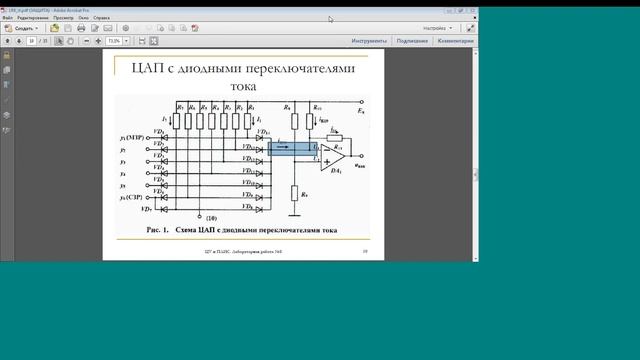640x360 pixels.
Task: Click the Fit width scrolling mode icon
Action: [142, 41]
